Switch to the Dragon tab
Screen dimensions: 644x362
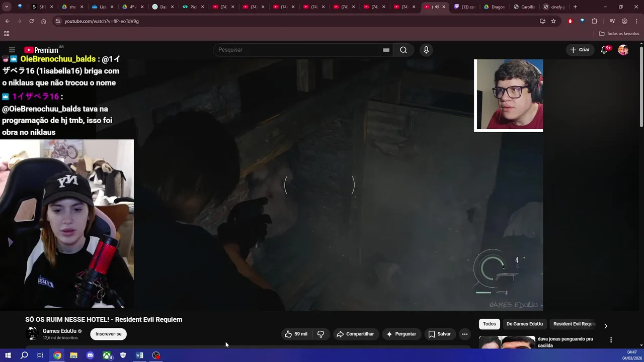coord(494,7)
